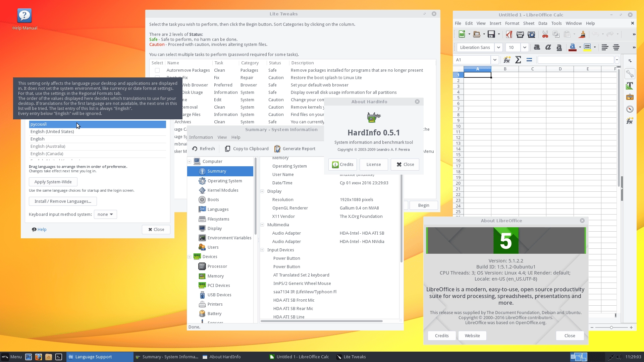Open the font size dropdown in Calc
The width and height of the screenshot is (644, 362).
525,47
